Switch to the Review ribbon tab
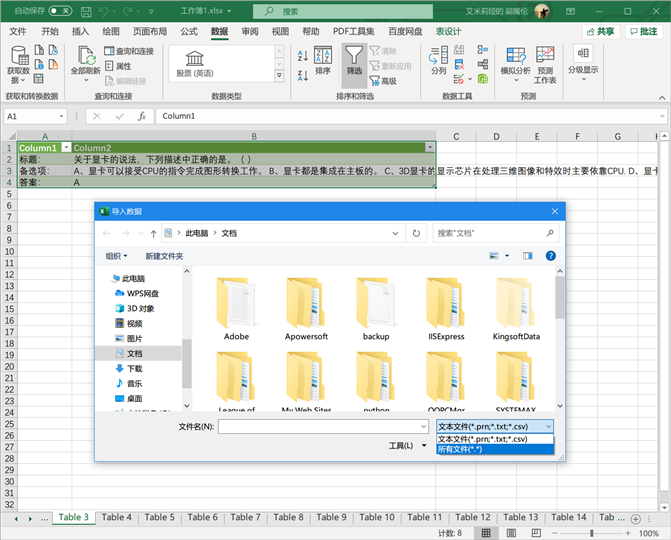Viewport: 671px width, 540px height. [x=250, y=31]
